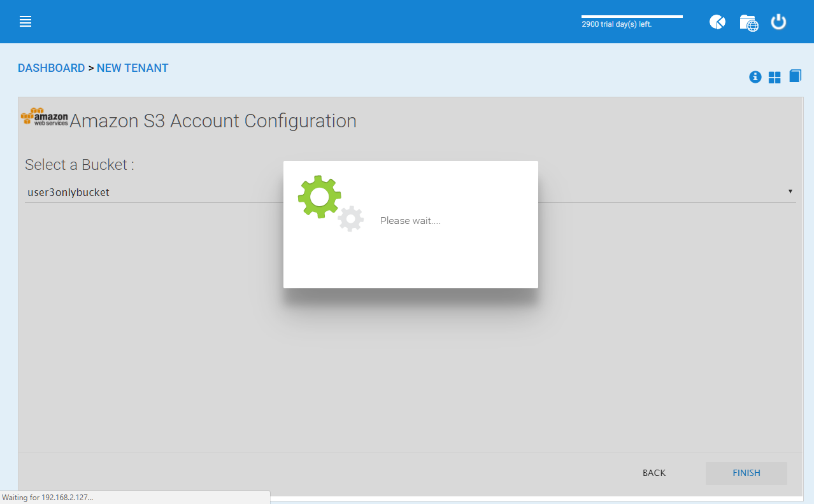This screenshot has height=504, width=814.
Task: Click 'Waiting for 192.168.2.127...' status text
Action: pyautogui.click(x=47, y=498)
